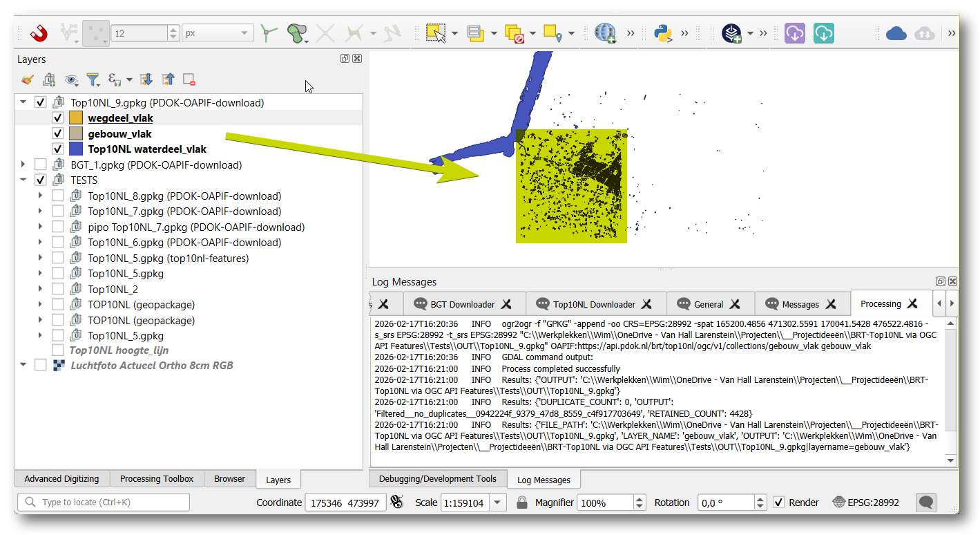The height and width of the screenshot is (535, 980).
Task: Uncheck the wegdeel_vlak layer checkbox
Action: click(x=58, y=118)
